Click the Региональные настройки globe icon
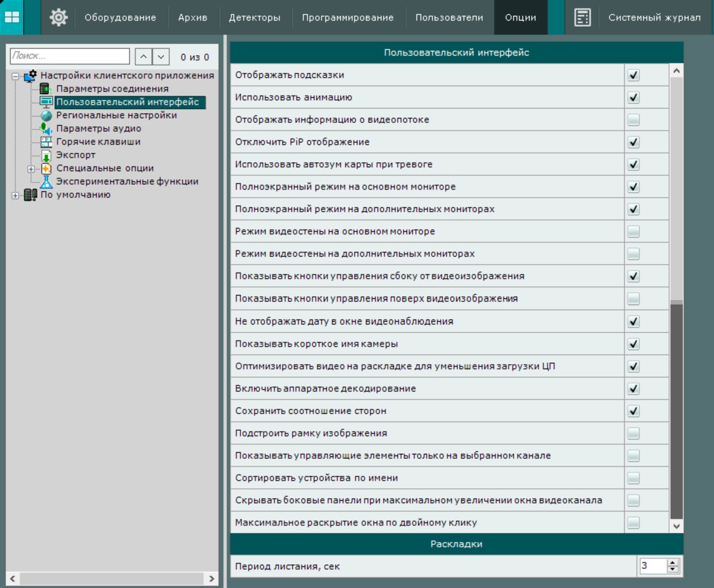The height and width of the screenshot is (588, 714). (x=46, y=115)
